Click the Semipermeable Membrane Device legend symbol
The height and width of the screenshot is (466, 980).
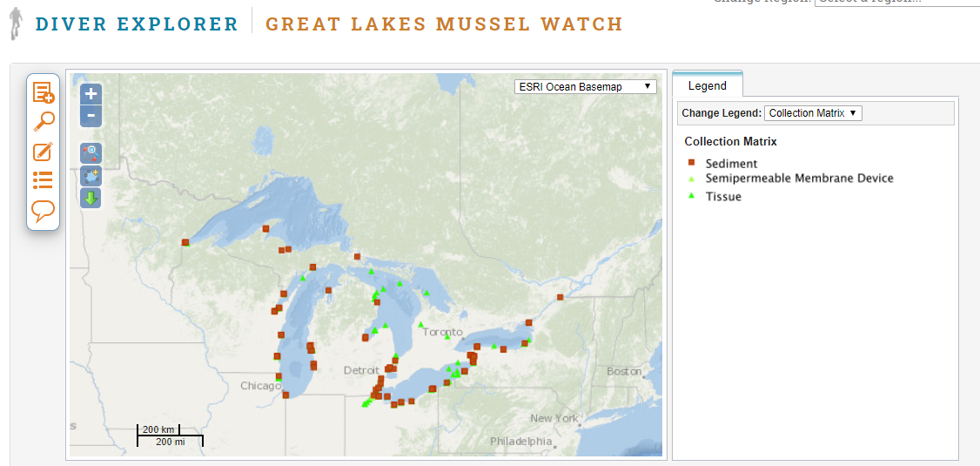pyautogui.click(x=692, y=179)
